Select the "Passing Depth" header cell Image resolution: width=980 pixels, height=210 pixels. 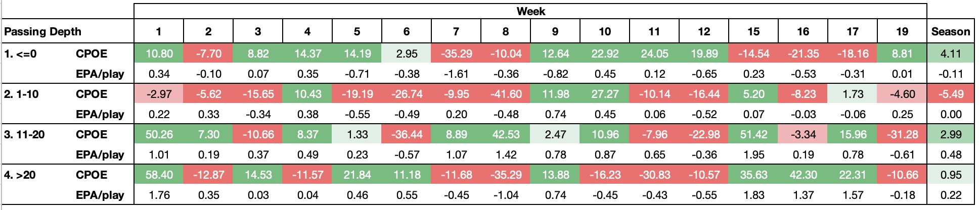(x=42, y=31)
